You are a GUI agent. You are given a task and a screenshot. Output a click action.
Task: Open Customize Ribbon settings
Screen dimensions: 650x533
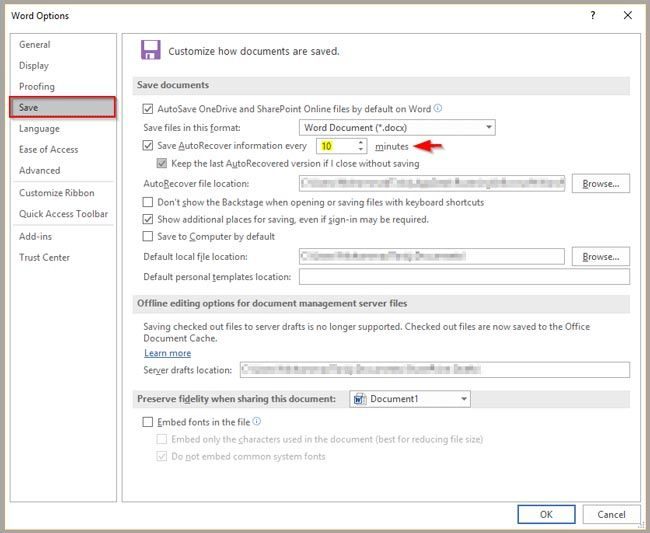57,193
